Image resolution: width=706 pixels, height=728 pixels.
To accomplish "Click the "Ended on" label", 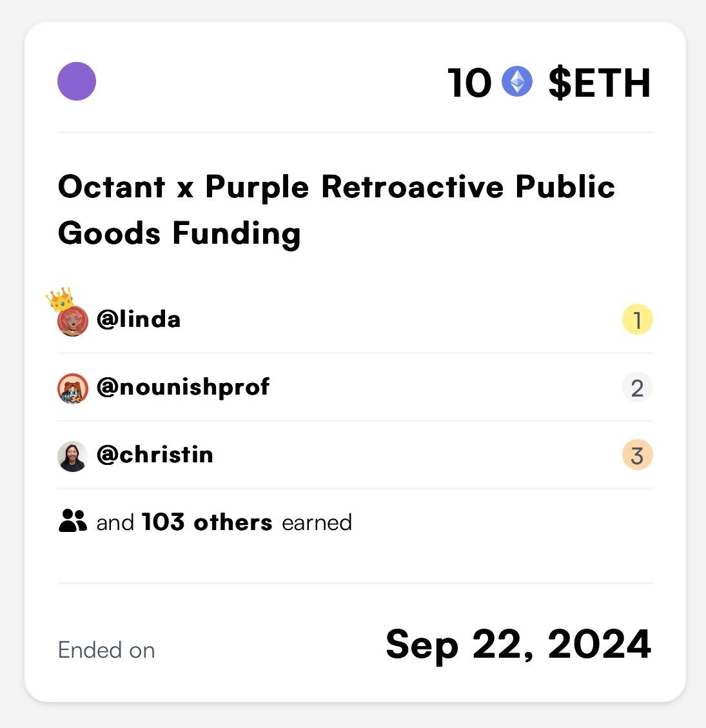I will pyautogui.click(x=106, y=650).
